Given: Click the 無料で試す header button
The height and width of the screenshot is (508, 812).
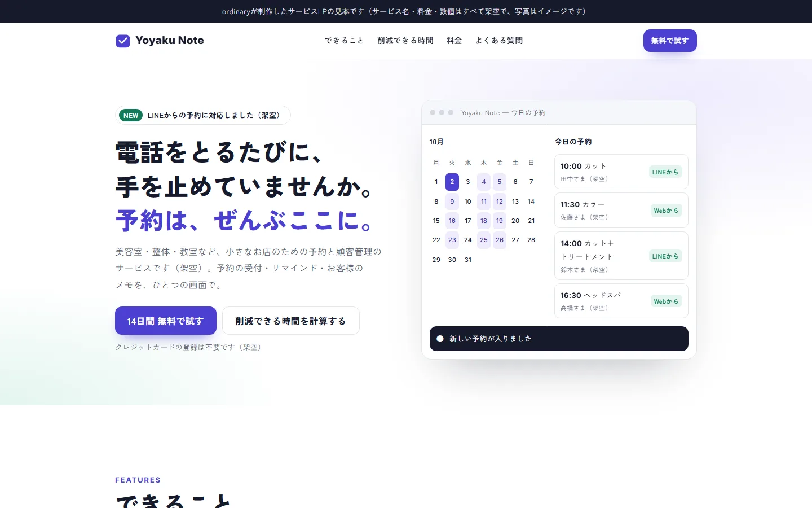Looking at the screenshot, I should click(670, 41).
